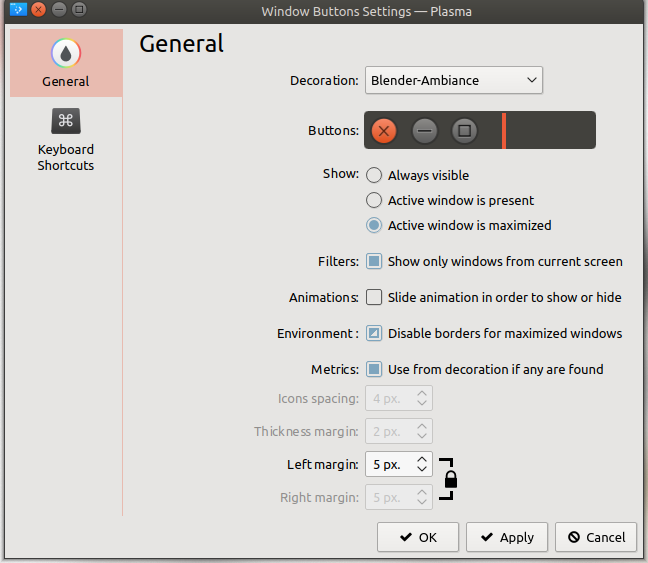Click the command key Keyboard Shortcuts icon
The image size is (648, 563).
[66, 121]
